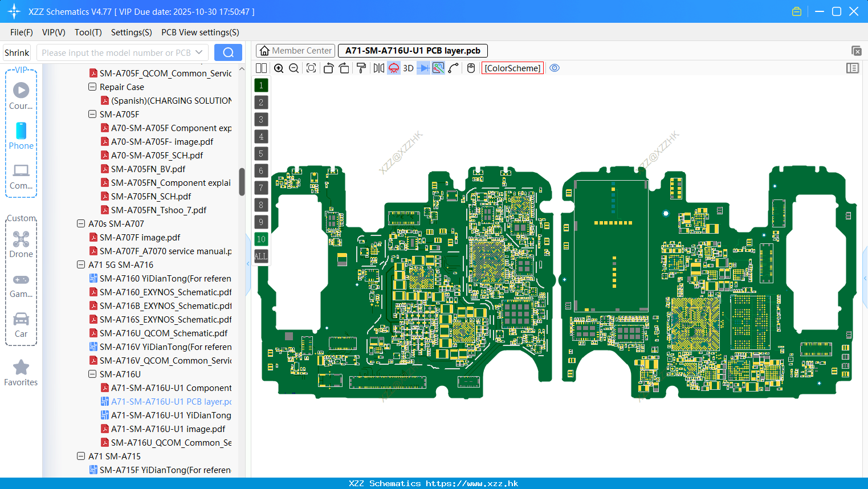Toggle the split view layout icon
The height and width of the screenshot is (489, 868).
click(261, 68)
